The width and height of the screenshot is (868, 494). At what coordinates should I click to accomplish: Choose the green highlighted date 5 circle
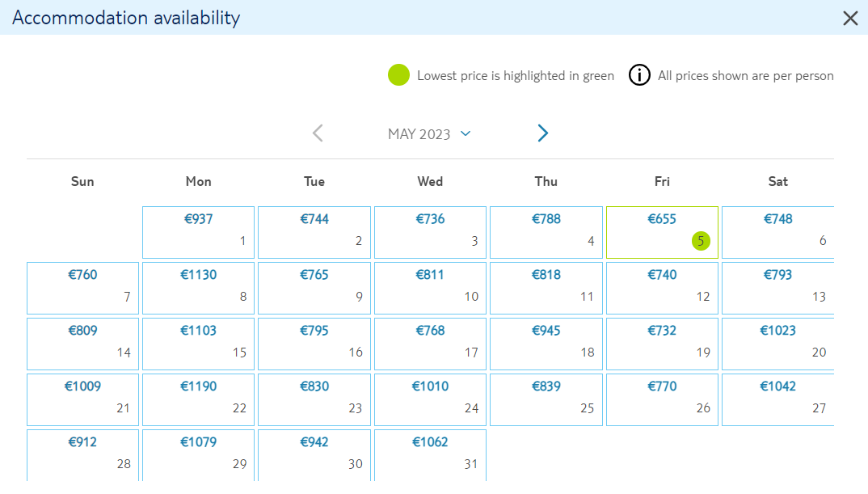coord(701,241)
